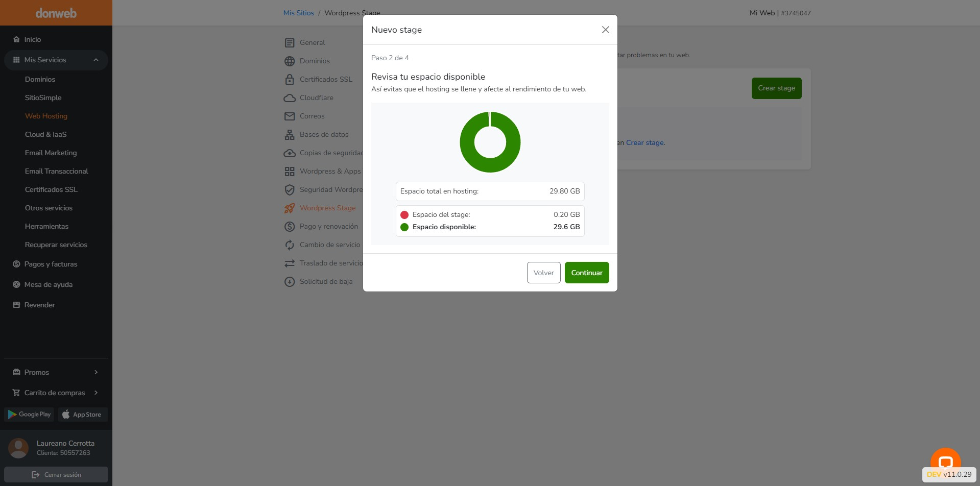Click the 29.80 GB total value
The width and height of the screenshot is (980, 486).
pyautogui.click(x=564, y=191)
